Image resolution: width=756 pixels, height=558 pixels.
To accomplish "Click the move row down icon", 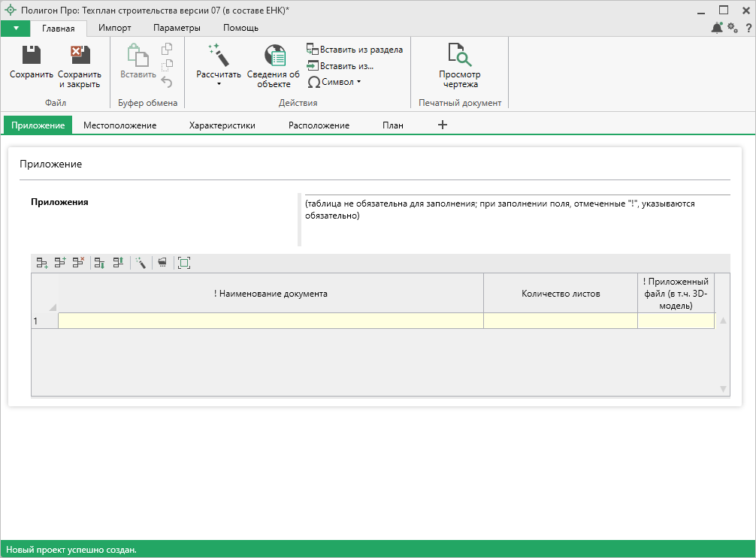I will [99, 263].
